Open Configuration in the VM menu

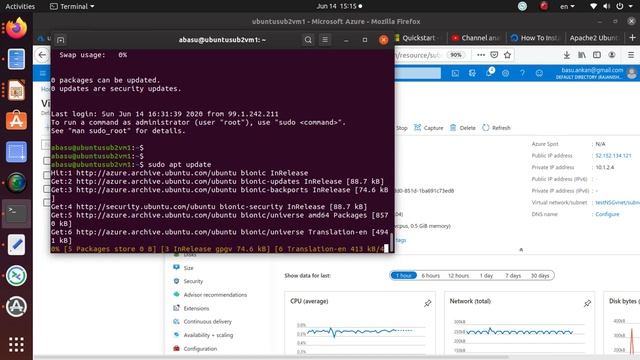(200, 349)
